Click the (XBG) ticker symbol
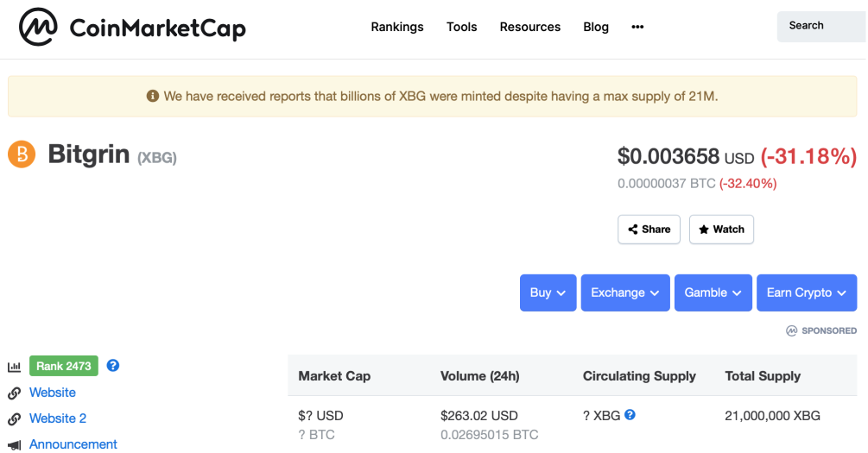The width and height of the screenshot is (868, 453). [x=157, y=158]
